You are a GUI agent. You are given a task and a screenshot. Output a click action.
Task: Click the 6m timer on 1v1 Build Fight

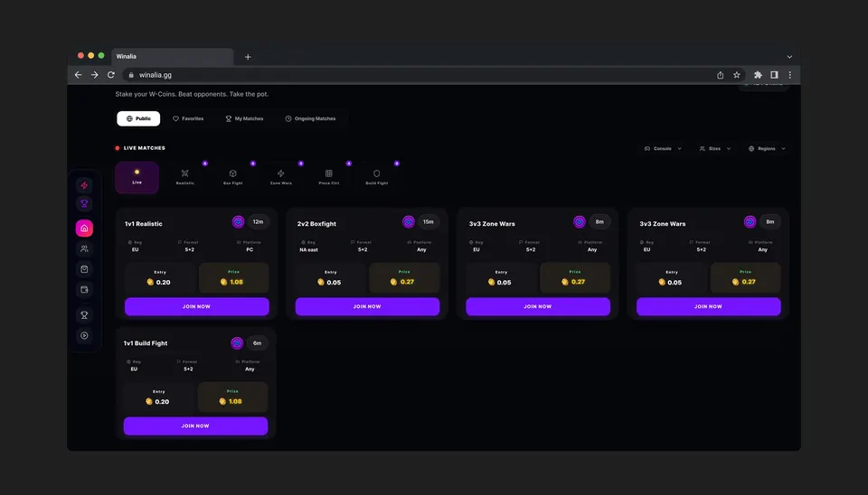(x=257, y=343)
